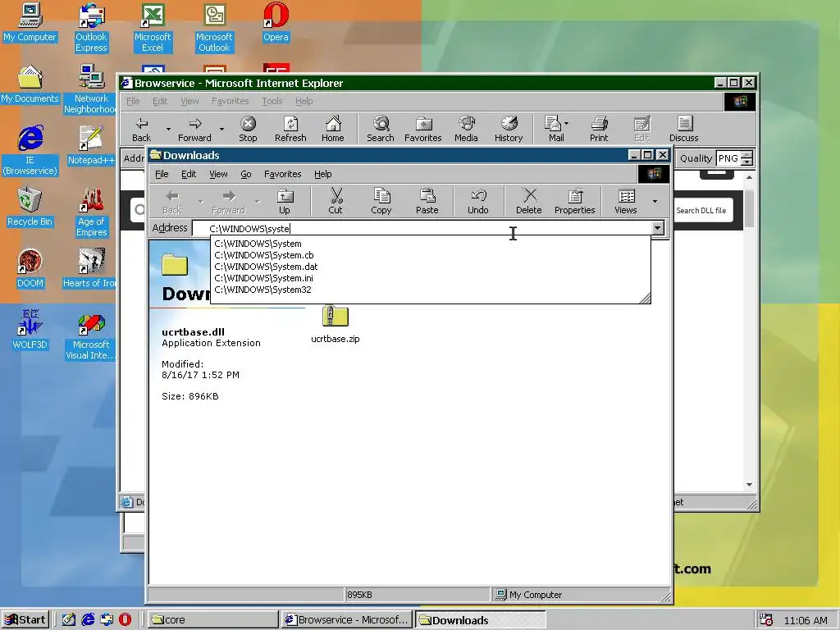This screenshot has width=840, height=630.
Task: Open IE Forward button history dropdown
Action: (x=221, y=129)
